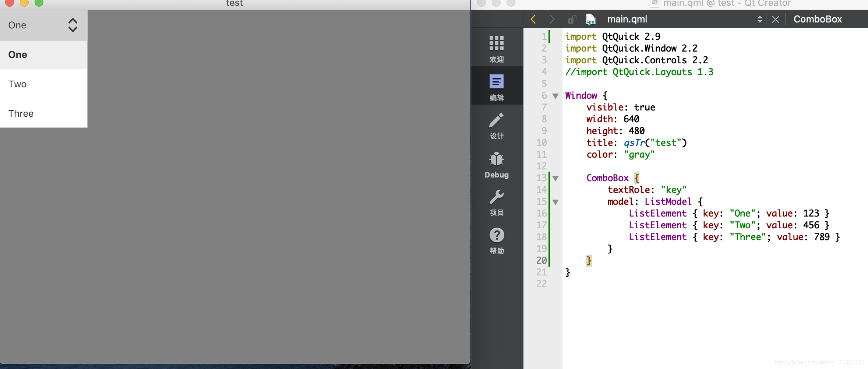Close the main.qml document with X
The image size is (868, 369).
click(776, 19)
